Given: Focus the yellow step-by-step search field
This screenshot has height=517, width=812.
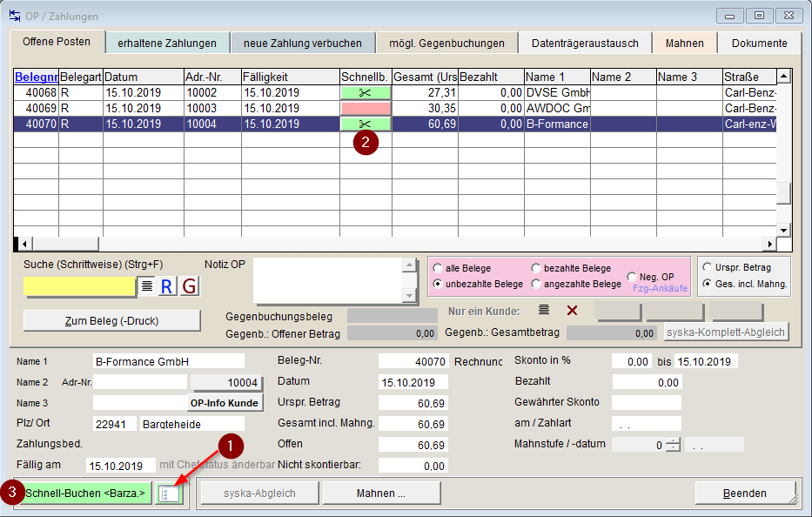Looking at the screenshot, I should [x=79, y=286].
